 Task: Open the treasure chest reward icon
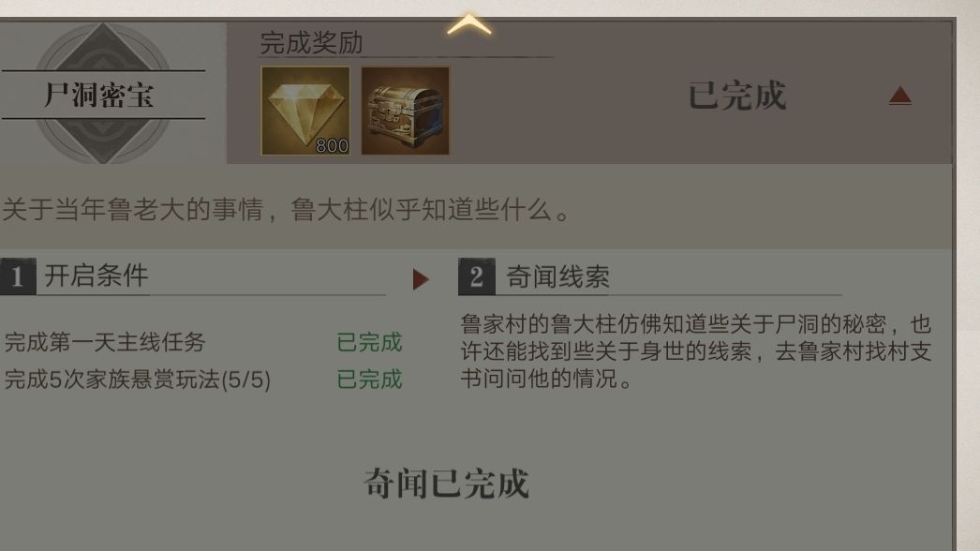point(405,111)
